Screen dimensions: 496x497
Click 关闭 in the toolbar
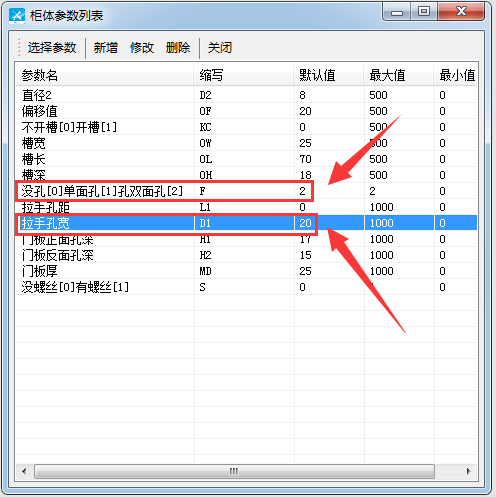pos(220,48)
